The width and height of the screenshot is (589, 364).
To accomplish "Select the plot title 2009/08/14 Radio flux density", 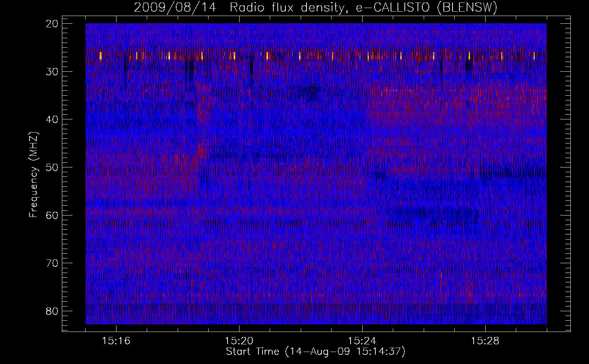I will coord(316,7).
